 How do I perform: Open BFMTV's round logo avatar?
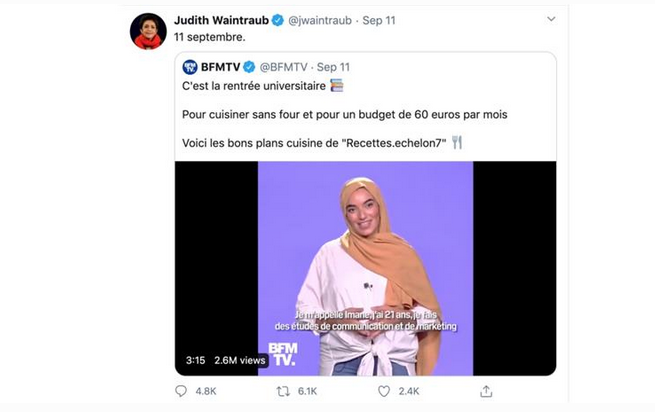(x=190, y=67)
